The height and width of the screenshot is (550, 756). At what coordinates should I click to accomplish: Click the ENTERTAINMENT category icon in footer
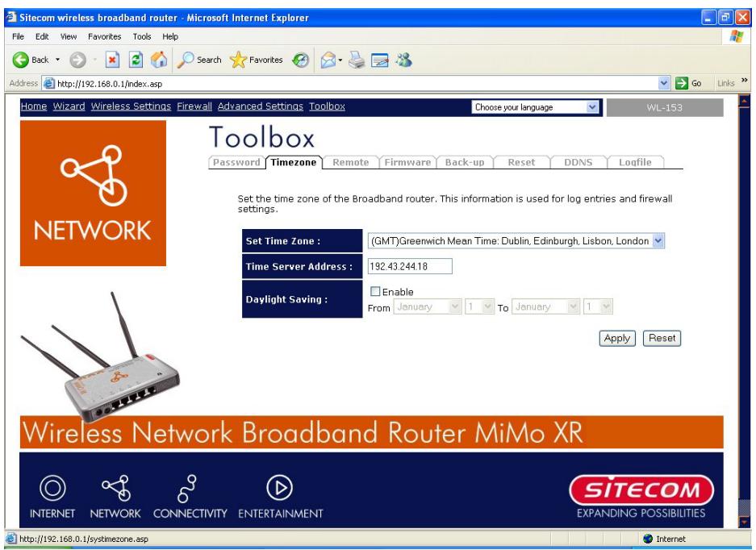click(x=280, y=487)
